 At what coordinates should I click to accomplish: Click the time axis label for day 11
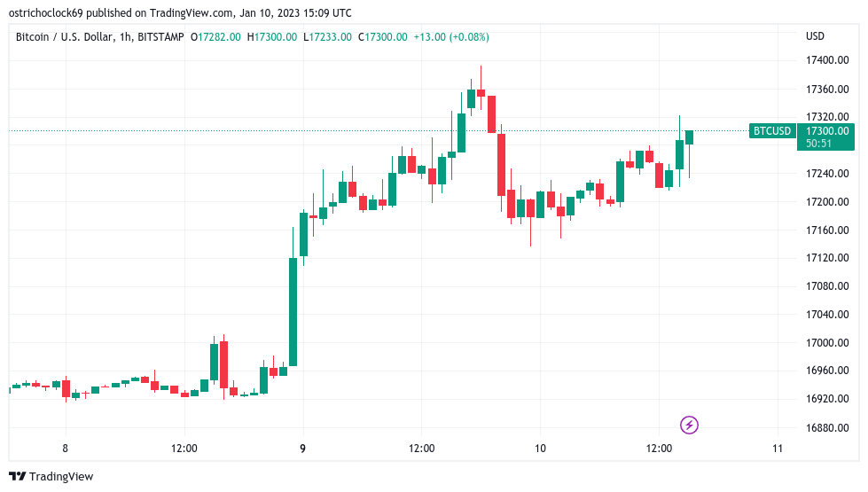pyautogui.click(x=778, y=449)
